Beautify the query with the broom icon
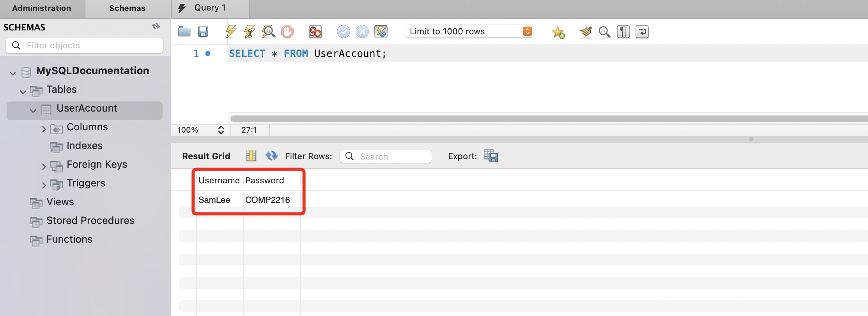The width and height of the screenshot is (868, 316). (x=585, y=32)
